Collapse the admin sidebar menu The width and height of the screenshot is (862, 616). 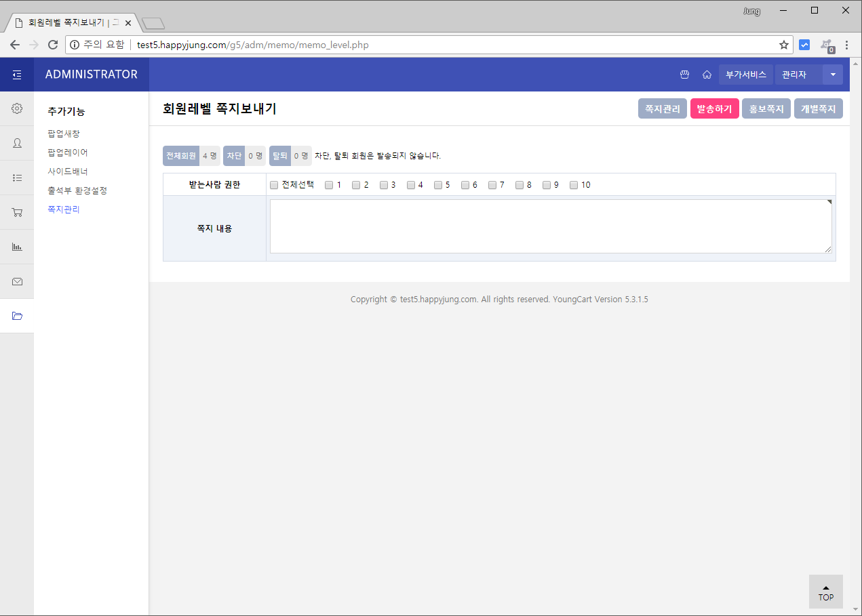[x=16, y=74]
